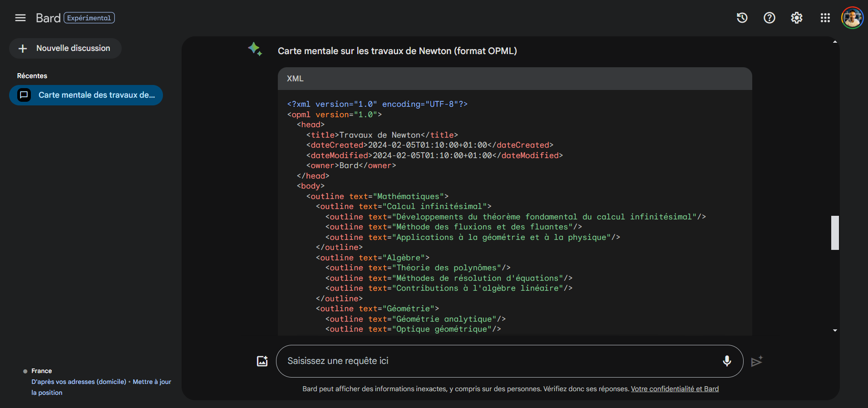
Task: Open the hamburger main menu
Action: [20, 18]
